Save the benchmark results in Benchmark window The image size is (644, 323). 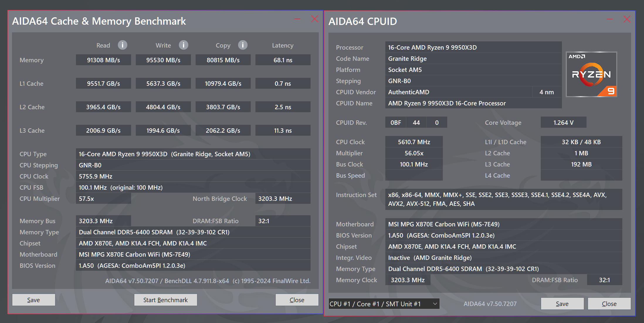[x=33, y=300]
